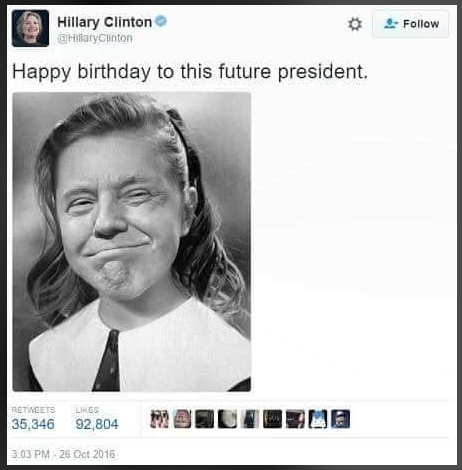
Task: Open the tweet timestamp 26 Oct 2016
Action: [x=63, y=454]
